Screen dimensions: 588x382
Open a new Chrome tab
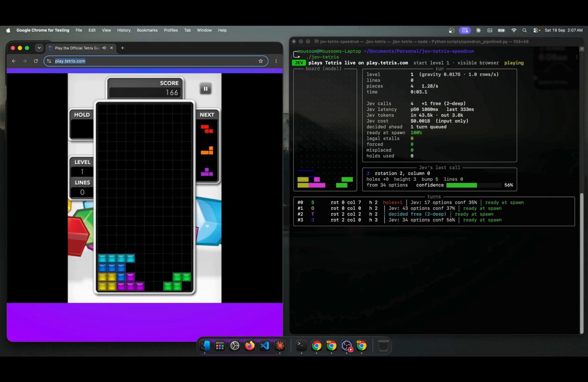click(122, 48)
